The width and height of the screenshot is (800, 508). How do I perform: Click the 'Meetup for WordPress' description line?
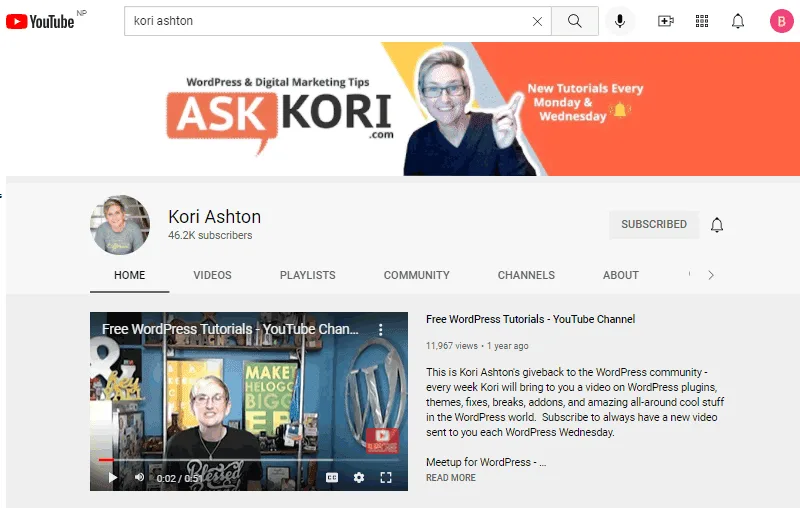point(486,462)
